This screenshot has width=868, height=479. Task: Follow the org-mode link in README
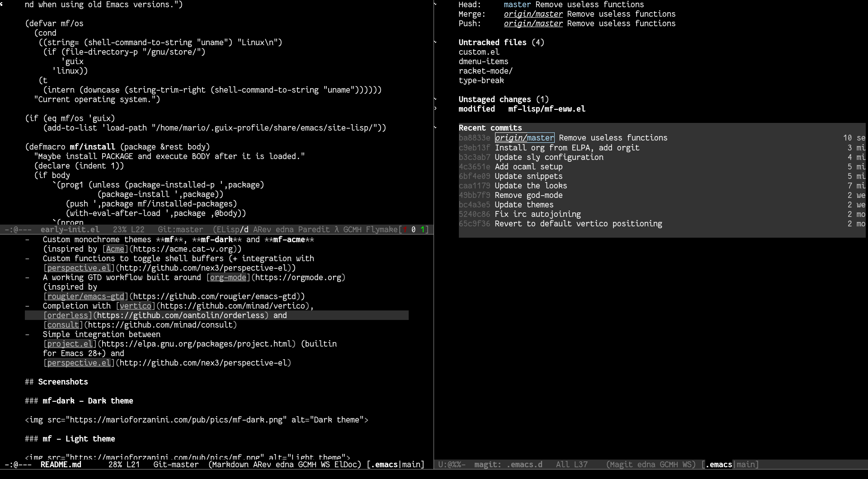(228, 277)
